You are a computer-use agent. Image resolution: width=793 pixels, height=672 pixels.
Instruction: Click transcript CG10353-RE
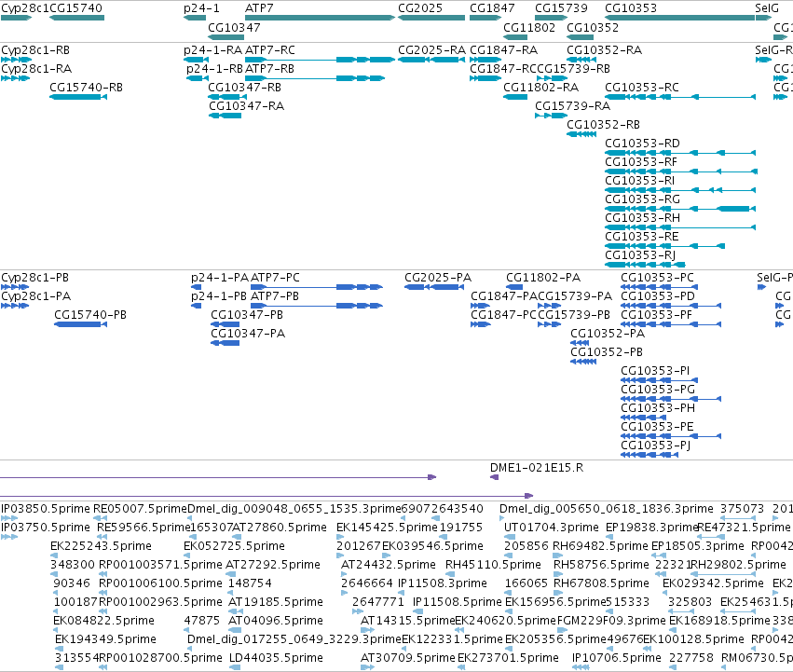[665, 246]
